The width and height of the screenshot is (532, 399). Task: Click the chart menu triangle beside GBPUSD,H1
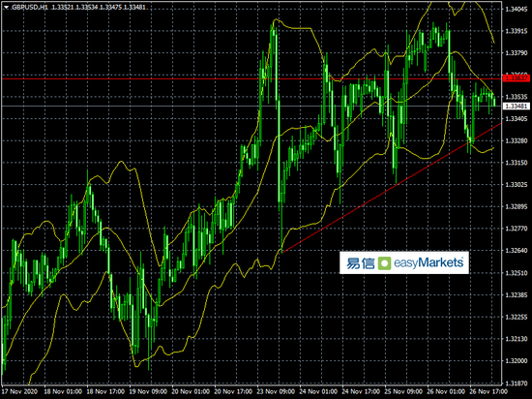pos(6,7)
